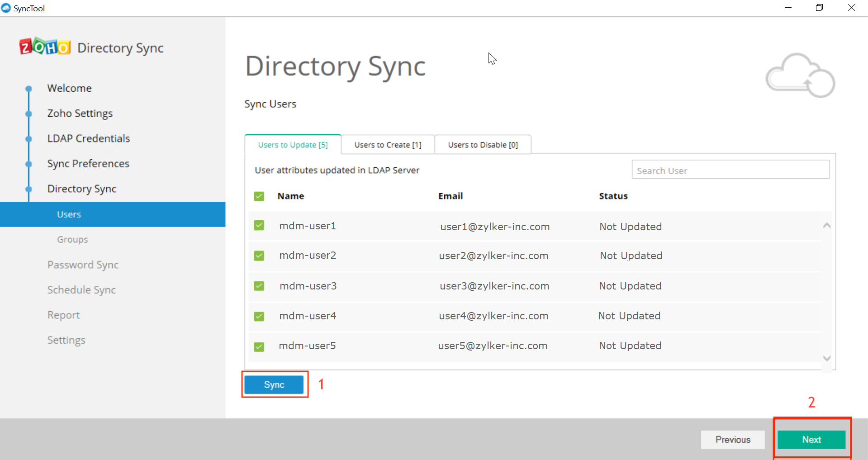Select Directory Sync in the sidebar
868x460 pixels.
tap(82, 189)
